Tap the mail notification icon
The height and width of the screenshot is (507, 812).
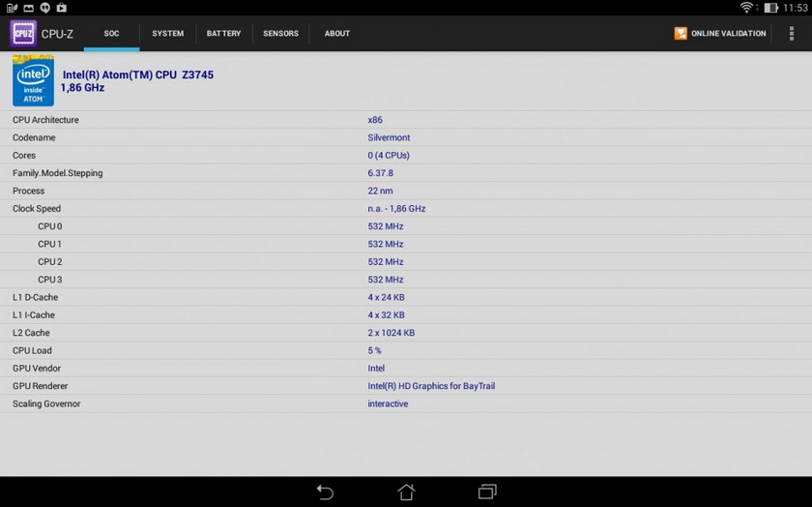pos(28,8)
